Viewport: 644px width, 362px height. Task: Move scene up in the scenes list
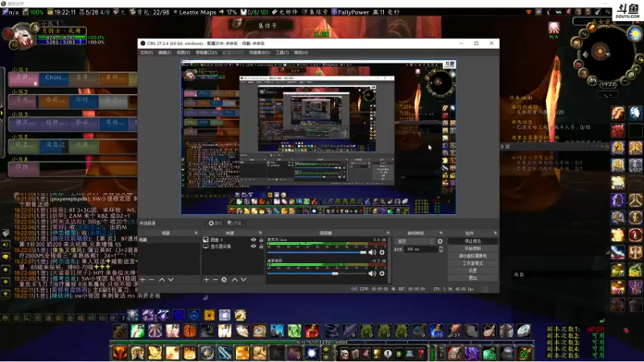coord(162,279)
